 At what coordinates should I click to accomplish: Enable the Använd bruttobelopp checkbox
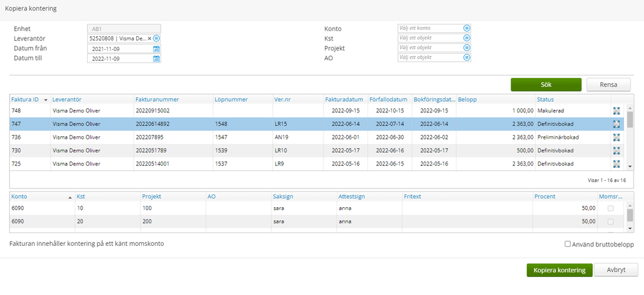[567, 244]
